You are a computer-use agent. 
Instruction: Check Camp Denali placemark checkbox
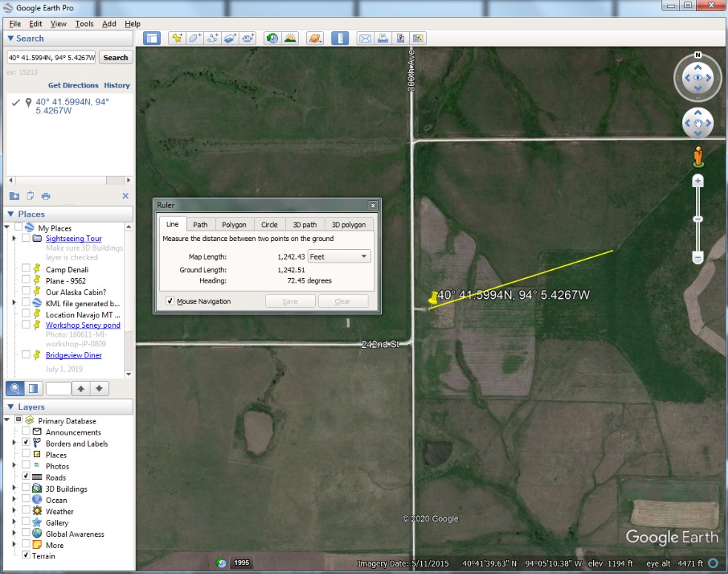pos(26,268)
